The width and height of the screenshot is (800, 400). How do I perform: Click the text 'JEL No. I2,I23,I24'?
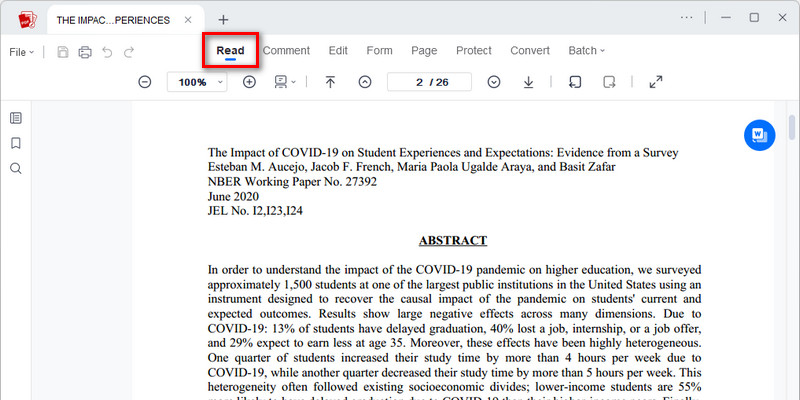(255, 211)
